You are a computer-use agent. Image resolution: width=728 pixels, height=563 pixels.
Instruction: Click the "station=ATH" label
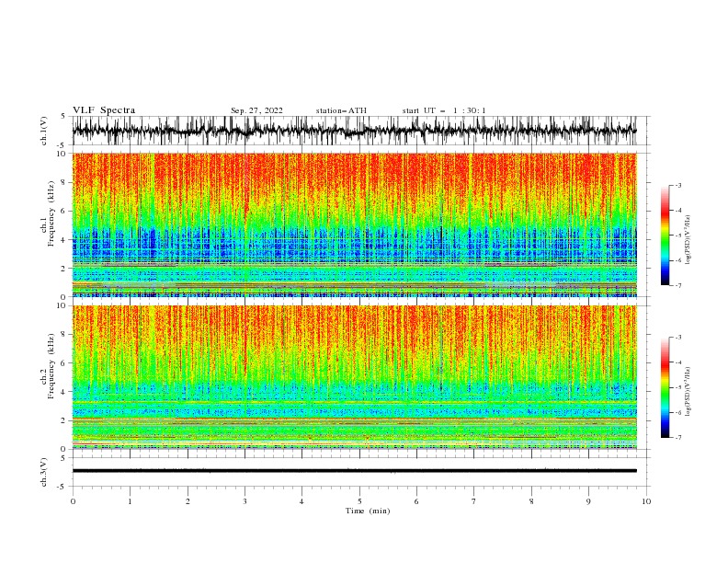click(x=341, y=110)
